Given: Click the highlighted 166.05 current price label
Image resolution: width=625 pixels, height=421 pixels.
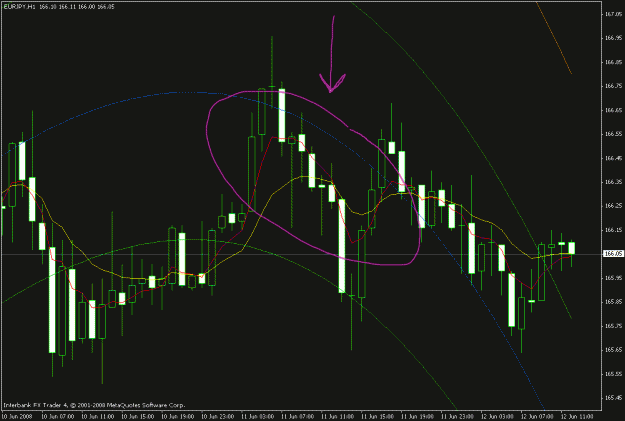Looking at the screenshot, I should [x=613, y=254].
